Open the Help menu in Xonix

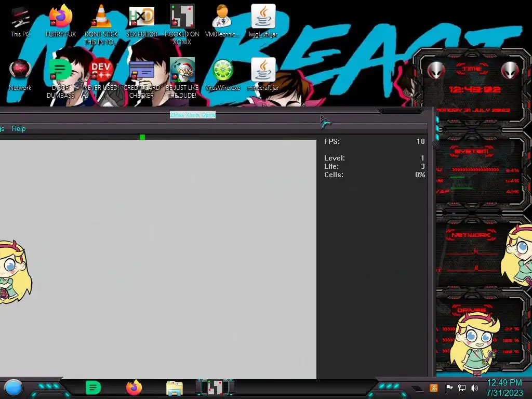(19, 129)
